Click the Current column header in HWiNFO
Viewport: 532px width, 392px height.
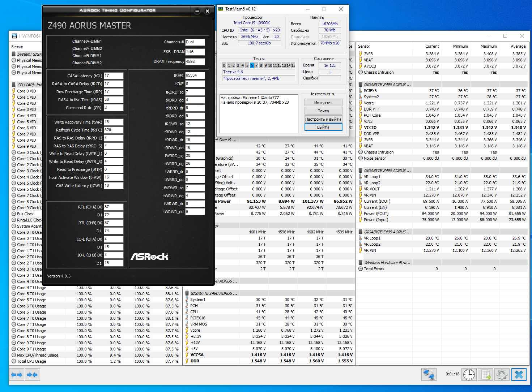432,46
